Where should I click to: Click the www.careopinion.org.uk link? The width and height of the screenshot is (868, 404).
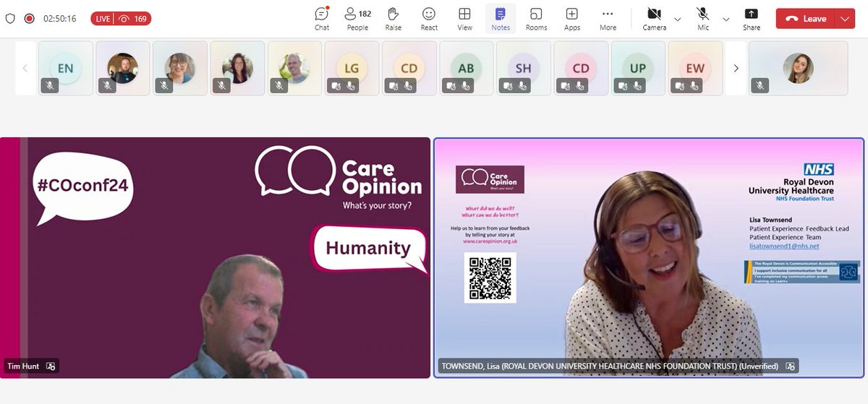490,241
